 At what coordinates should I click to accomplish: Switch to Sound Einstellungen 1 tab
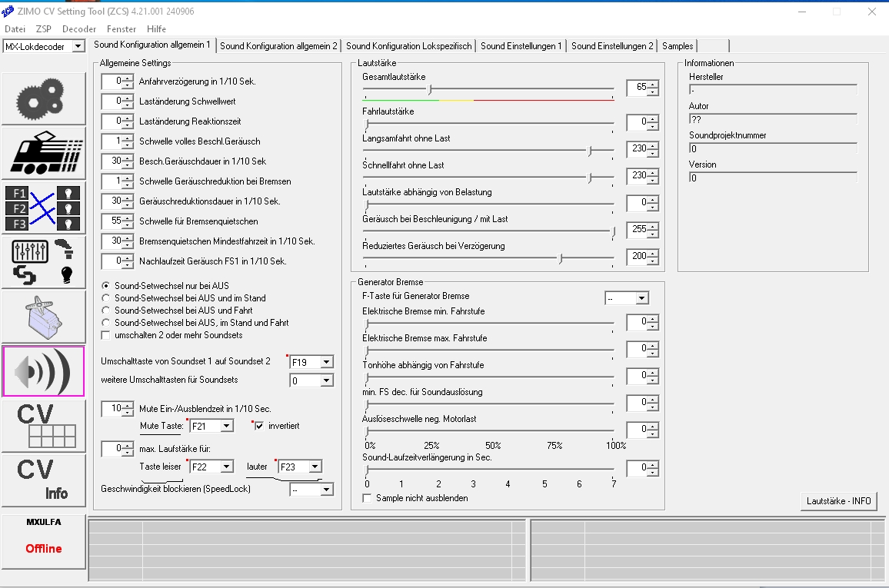tap(521, 46)
